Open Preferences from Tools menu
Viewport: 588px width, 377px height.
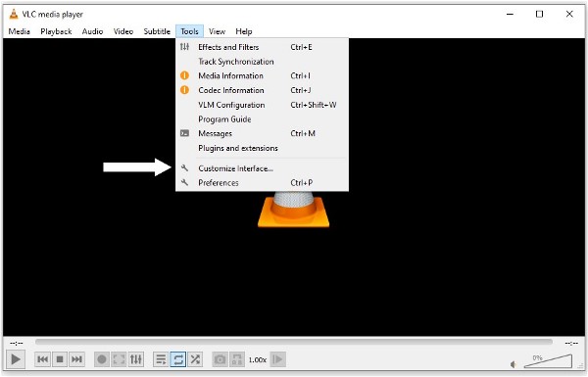click(x=262, y=183)
